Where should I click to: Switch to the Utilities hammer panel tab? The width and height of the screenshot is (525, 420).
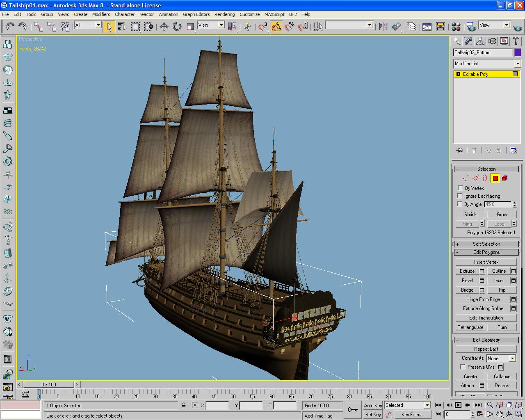click(x=516, y=41)
